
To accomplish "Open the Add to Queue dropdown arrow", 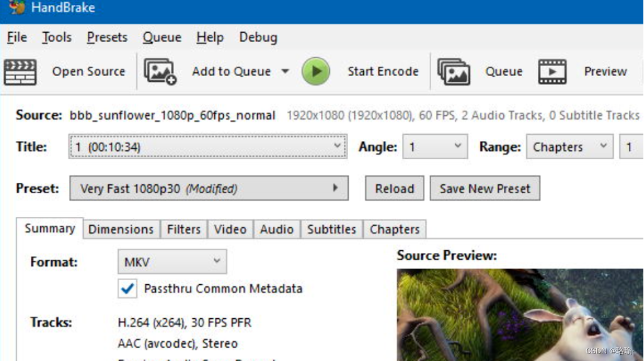I will pyautogui.click(x=285, y=72).
